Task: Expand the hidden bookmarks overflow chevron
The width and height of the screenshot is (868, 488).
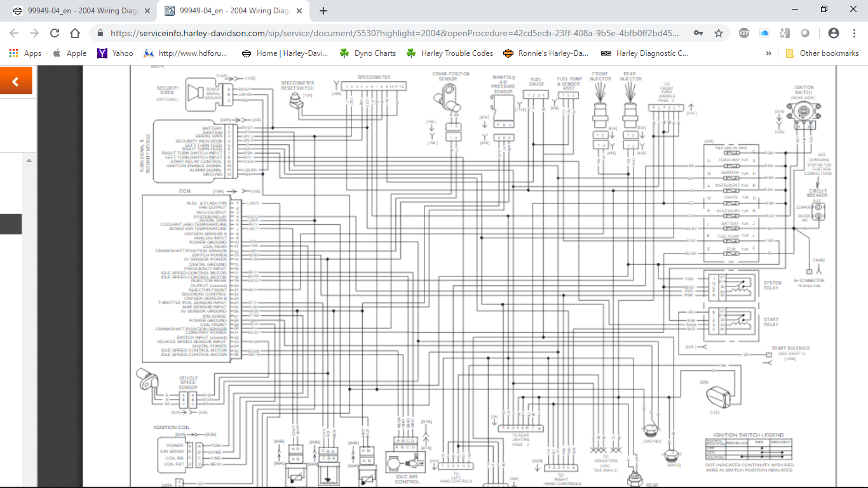Action: pyautogui.click(x=769, y=53)
